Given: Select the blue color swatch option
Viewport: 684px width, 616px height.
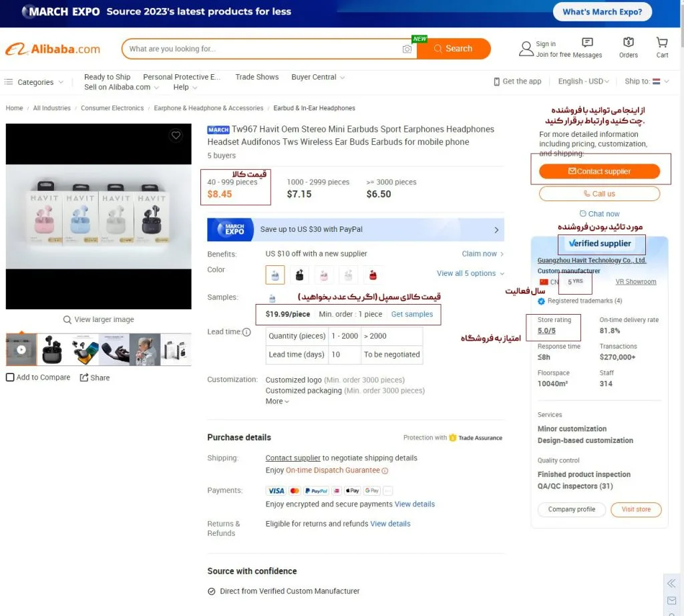Looking at the screenshot, I should click(x=275, y=275).
